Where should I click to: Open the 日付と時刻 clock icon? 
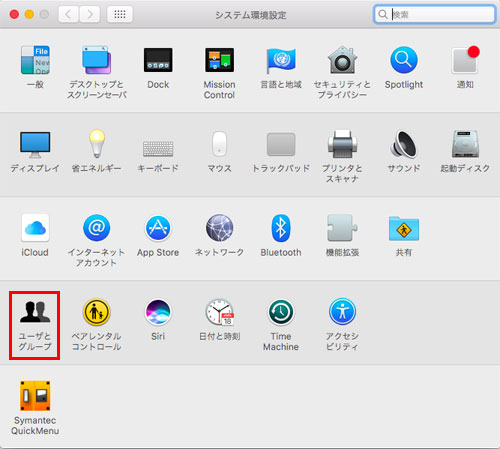pos(219,312)
